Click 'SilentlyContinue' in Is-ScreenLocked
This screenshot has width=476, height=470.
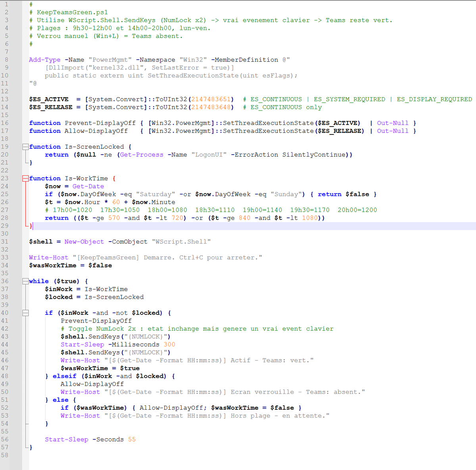[x=314, y=155]
